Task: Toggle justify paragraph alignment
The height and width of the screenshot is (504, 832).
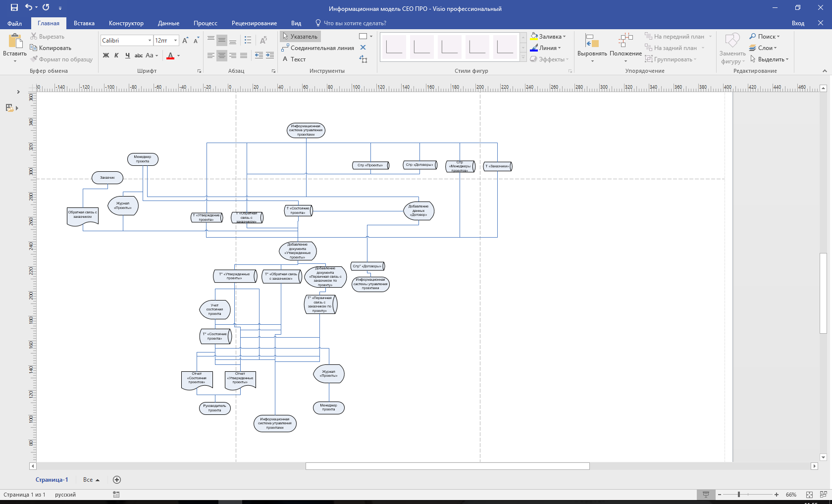Action: pos(244,55)
